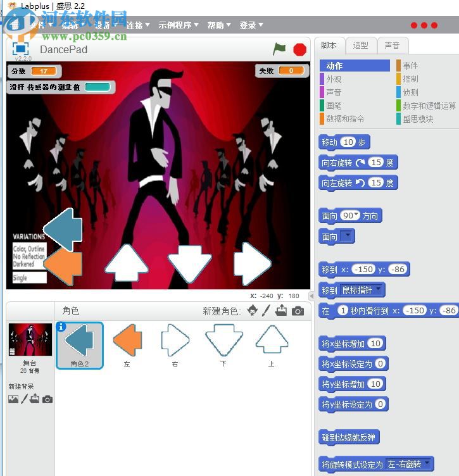Click value 10 in 将y坐标增加 block
Screen dimensions: 459x476
(375, 384)
